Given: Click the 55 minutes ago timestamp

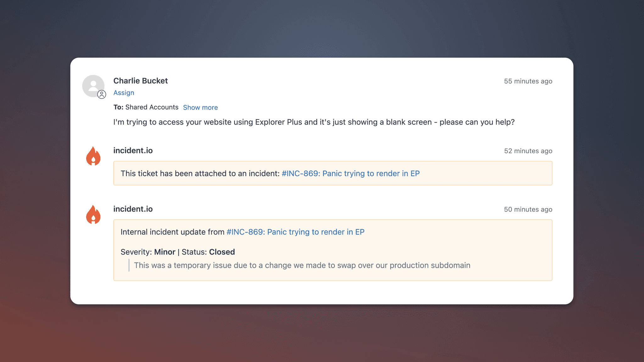Looking at the screenshot, I should (x=528, y=81).
